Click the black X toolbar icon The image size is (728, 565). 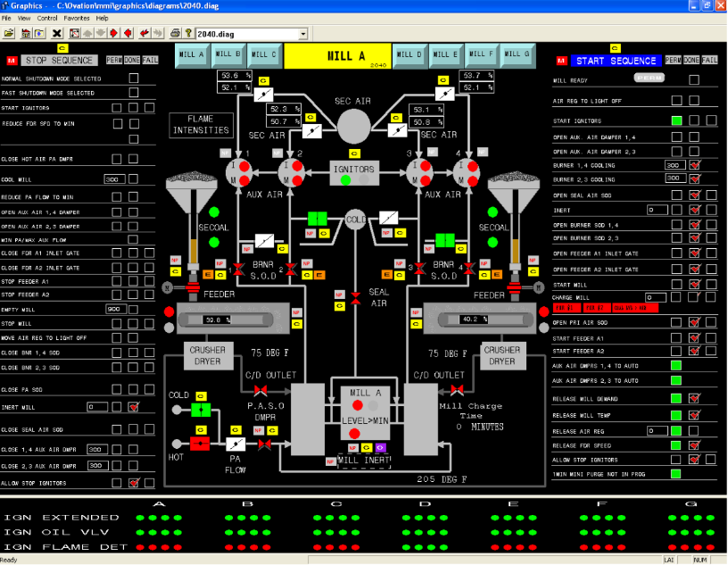[x=56, y=33]
